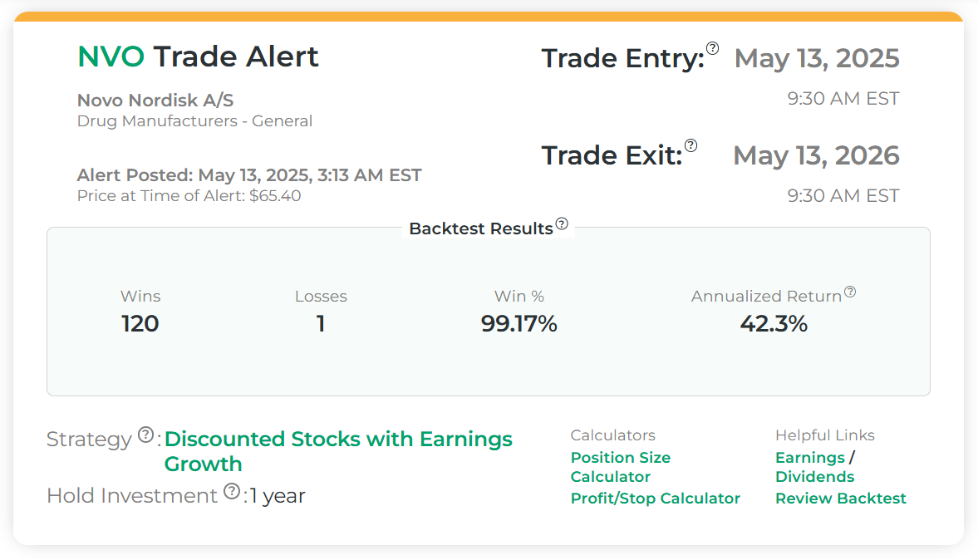The height and width of the screenshot is (560, 978).
Task: Click the help icon next to Strategy
Action: point(145,435)
